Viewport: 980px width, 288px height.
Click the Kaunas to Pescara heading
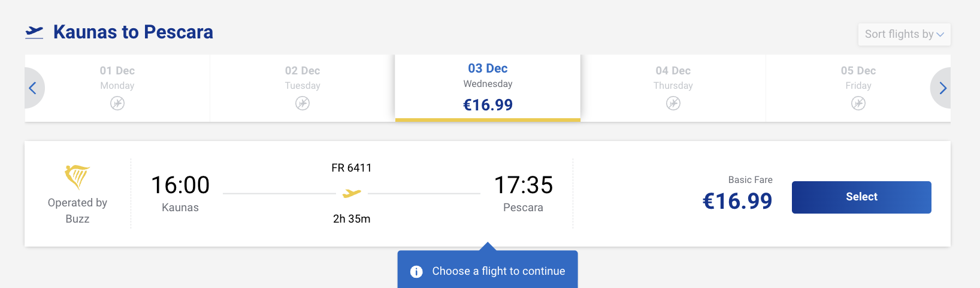[x=133, y=32]
